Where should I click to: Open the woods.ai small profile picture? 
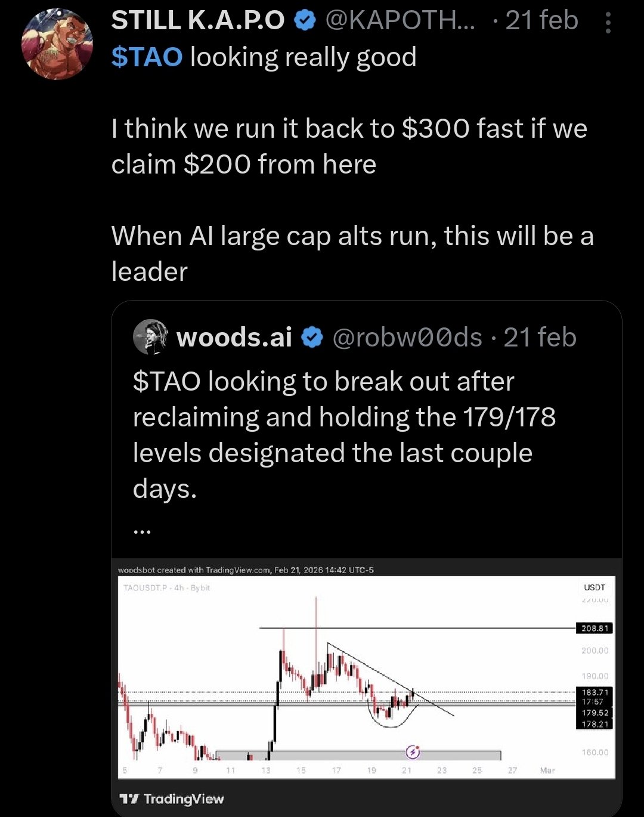tap(150, 337)
